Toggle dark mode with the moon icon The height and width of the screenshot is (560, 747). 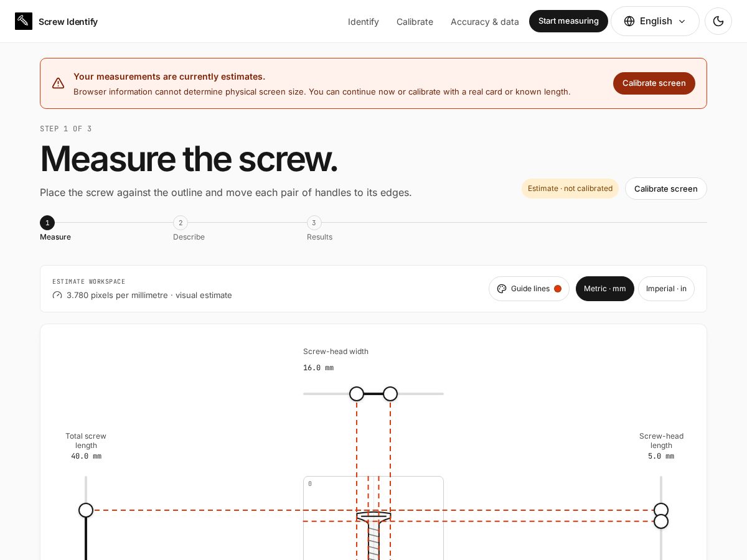tap(718, 21)
